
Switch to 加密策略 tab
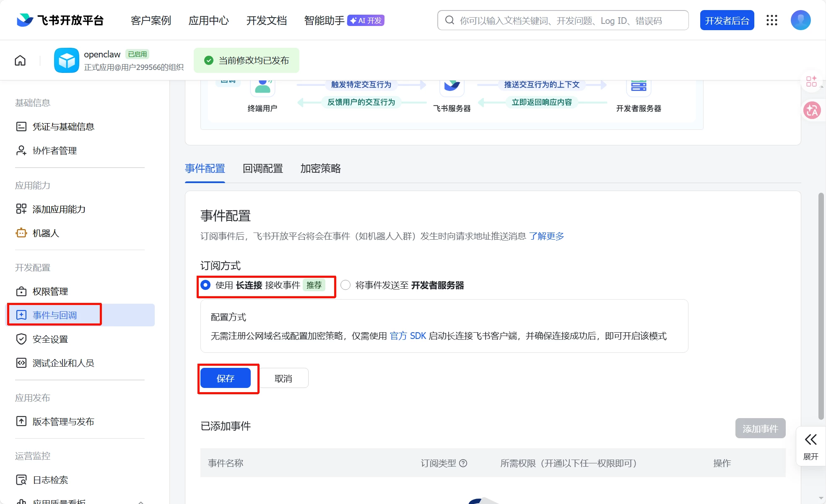click(320, 168)
